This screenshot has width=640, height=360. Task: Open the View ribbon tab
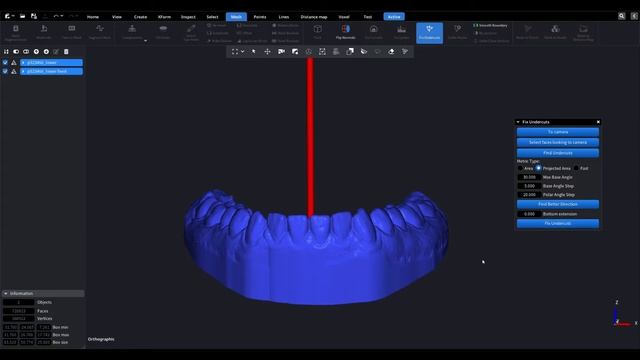(117, 17)
